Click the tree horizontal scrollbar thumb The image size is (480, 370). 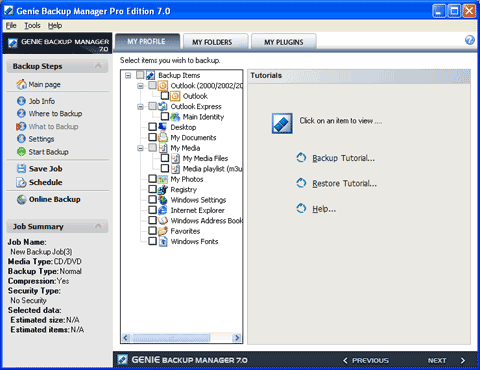point(171,338)
